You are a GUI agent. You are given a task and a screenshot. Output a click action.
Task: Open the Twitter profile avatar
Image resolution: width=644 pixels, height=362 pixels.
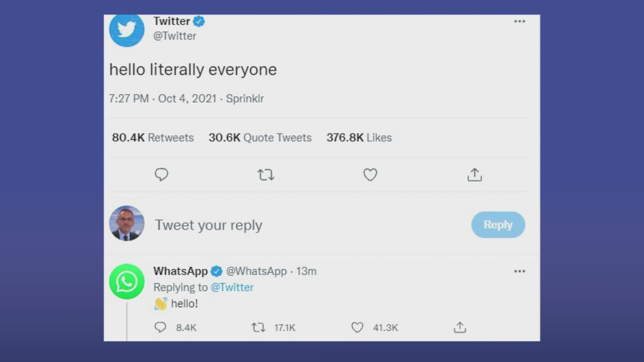click(x=127, y=30)
